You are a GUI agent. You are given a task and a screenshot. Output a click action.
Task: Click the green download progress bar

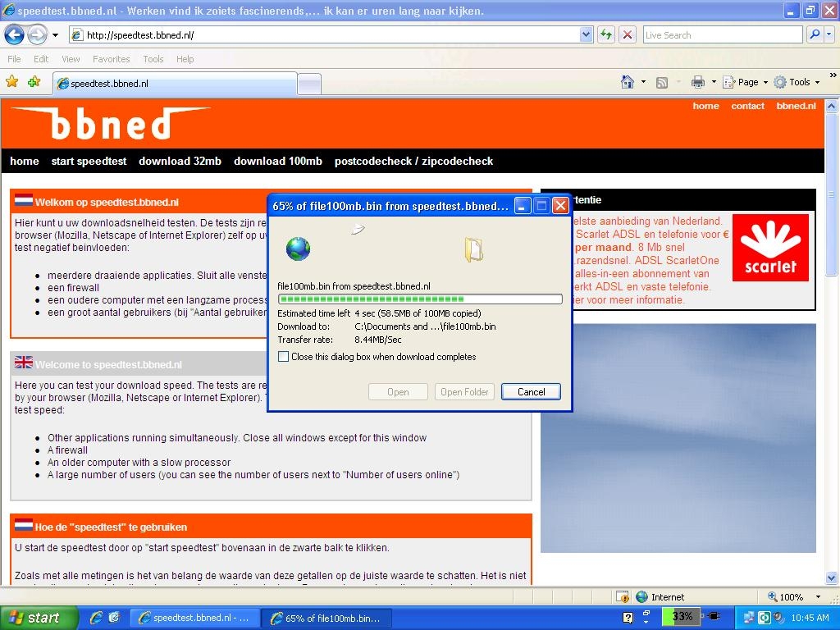(x=420, y=299)
